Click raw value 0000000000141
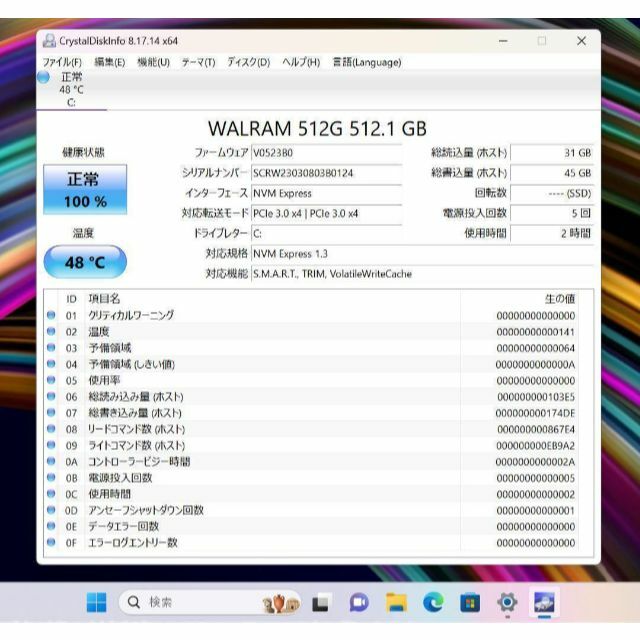This screenshot has width=640, height=640. [x=536, y=332]
